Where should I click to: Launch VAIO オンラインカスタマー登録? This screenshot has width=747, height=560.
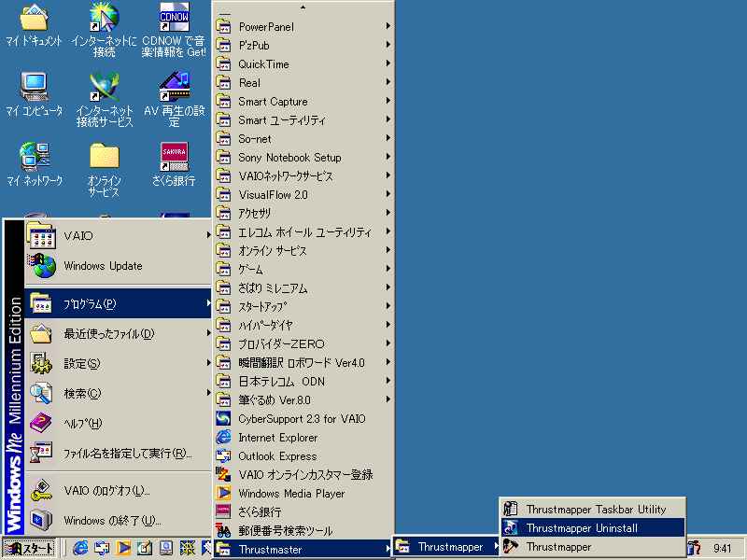[303, 474]
